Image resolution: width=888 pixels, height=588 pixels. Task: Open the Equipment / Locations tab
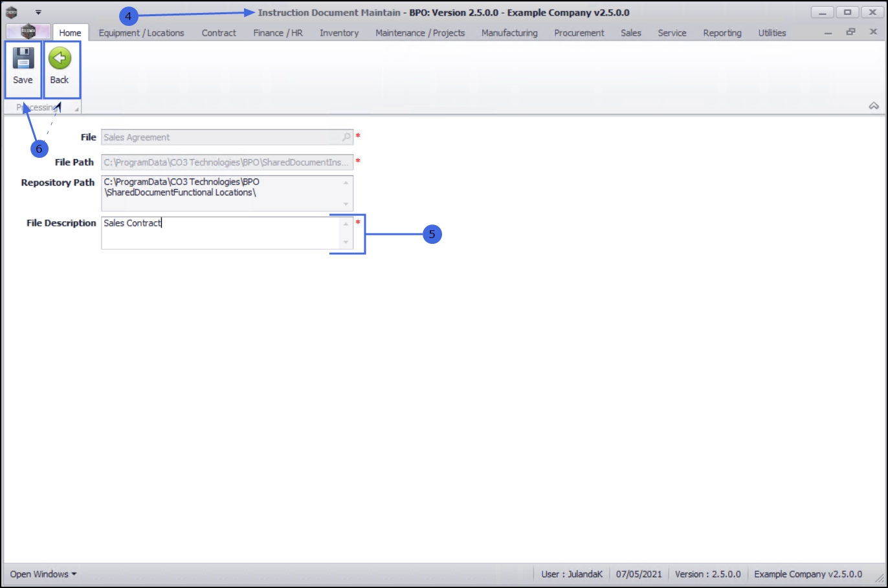tap(141, 33)
